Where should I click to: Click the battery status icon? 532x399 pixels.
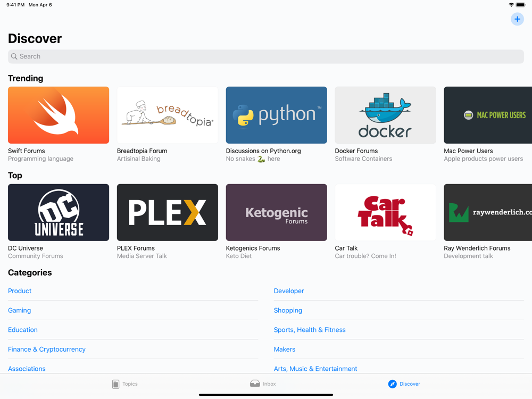(x=521, y=5)
